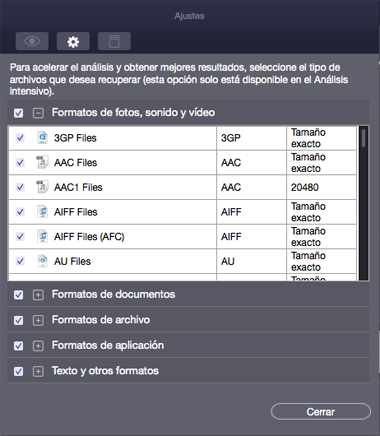This screenshot has height=436, width=380.
Task: Uncheck the 3GP Files checkbox
Action: point(20,138)
